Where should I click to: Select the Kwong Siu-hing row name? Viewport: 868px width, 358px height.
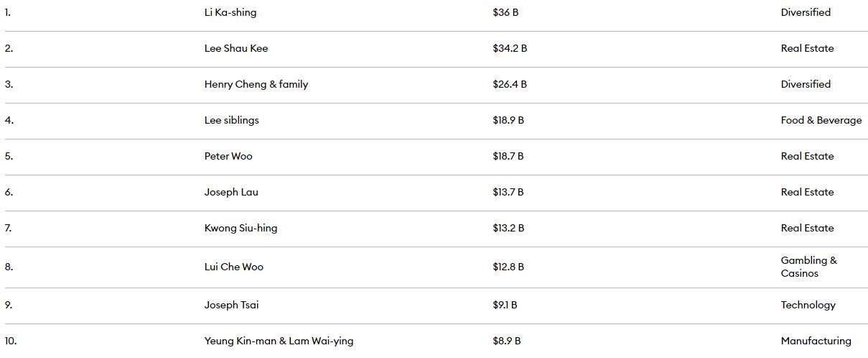pos(241,228)
